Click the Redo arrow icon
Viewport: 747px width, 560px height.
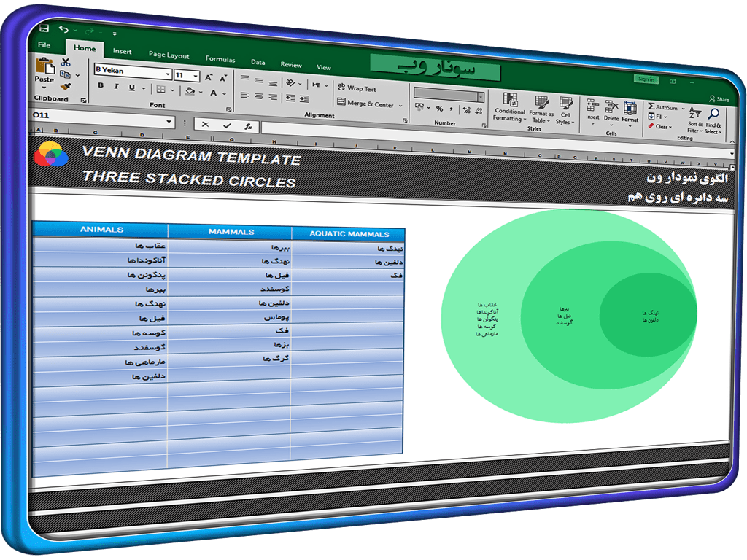[x=89, y=31]
